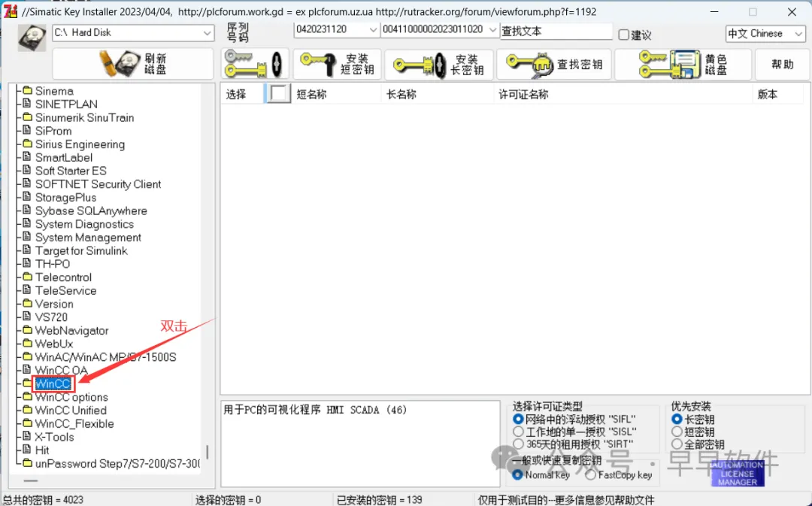
Task: Click find key button (查找密钥)
Action: coord(554,64)
